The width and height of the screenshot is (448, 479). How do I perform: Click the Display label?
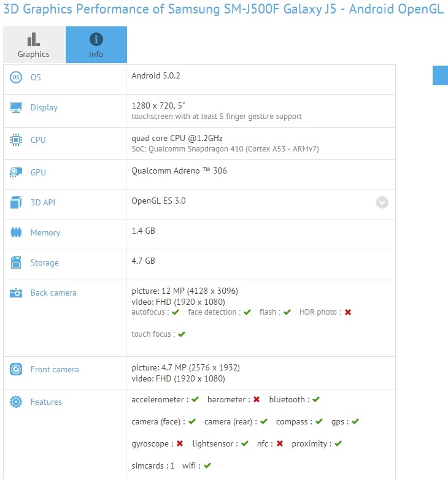44,107
